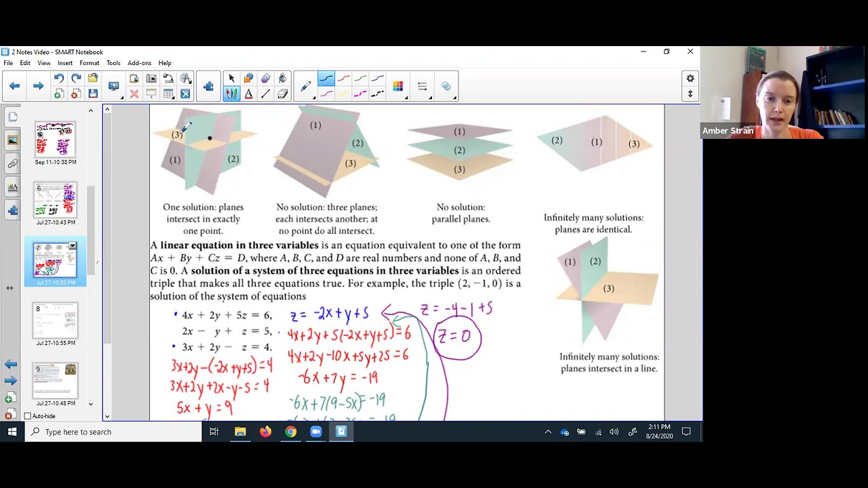Image resolution: width=868 pixels, height=488 pixels.
Task: Select the Eraser tool
Action: 282,94
